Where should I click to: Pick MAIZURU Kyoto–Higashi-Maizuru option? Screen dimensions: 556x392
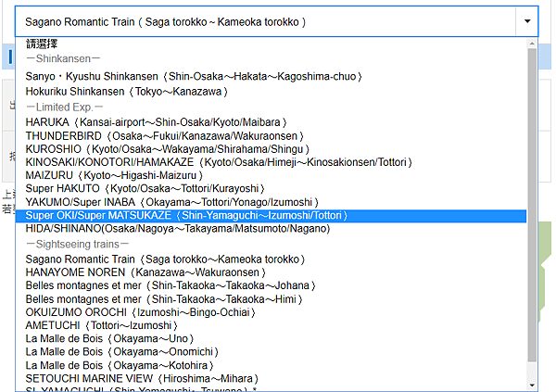click(272, 175)
